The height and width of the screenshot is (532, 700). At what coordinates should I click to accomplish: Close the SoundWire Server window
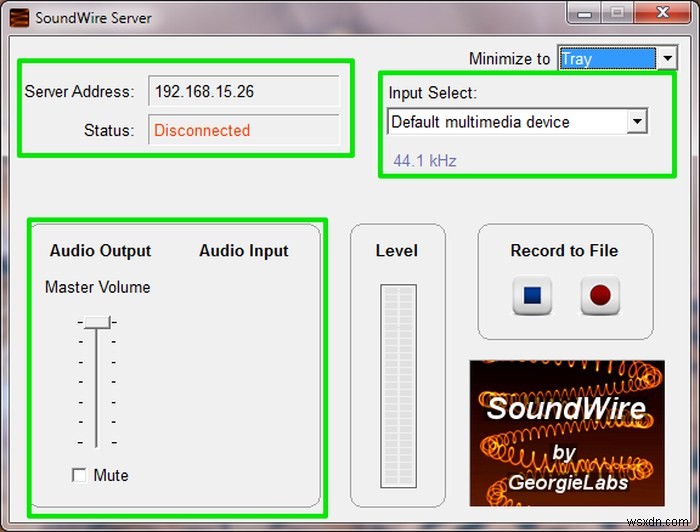point(663,13)
